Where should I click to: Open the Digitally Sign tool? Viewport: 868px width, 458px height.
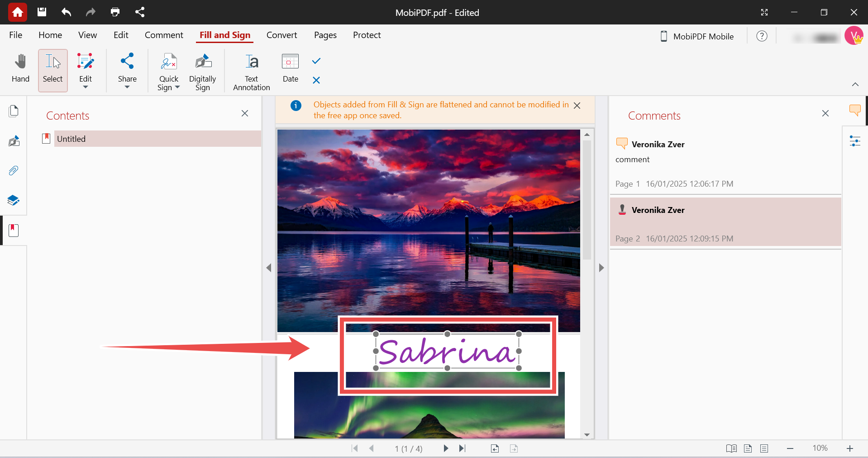202,70
